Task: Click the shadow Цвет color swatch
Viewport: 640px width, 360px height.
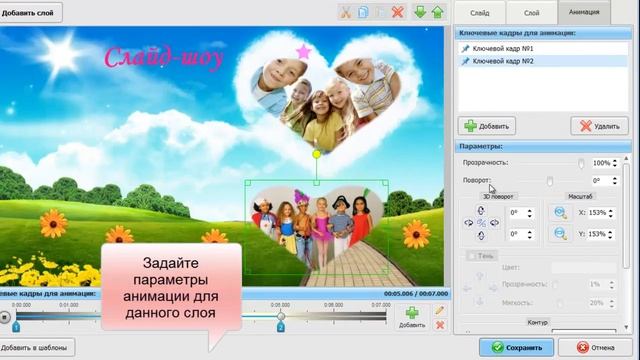Action: point(584,268)
